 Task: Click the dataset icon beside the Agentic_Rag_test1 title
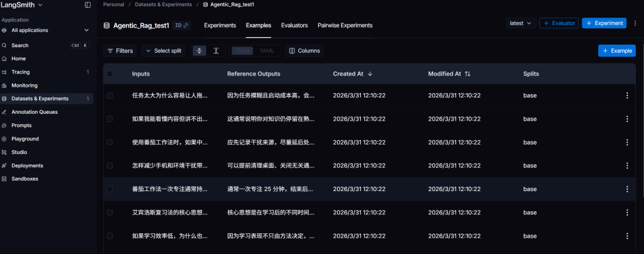[x=106, y=25]
